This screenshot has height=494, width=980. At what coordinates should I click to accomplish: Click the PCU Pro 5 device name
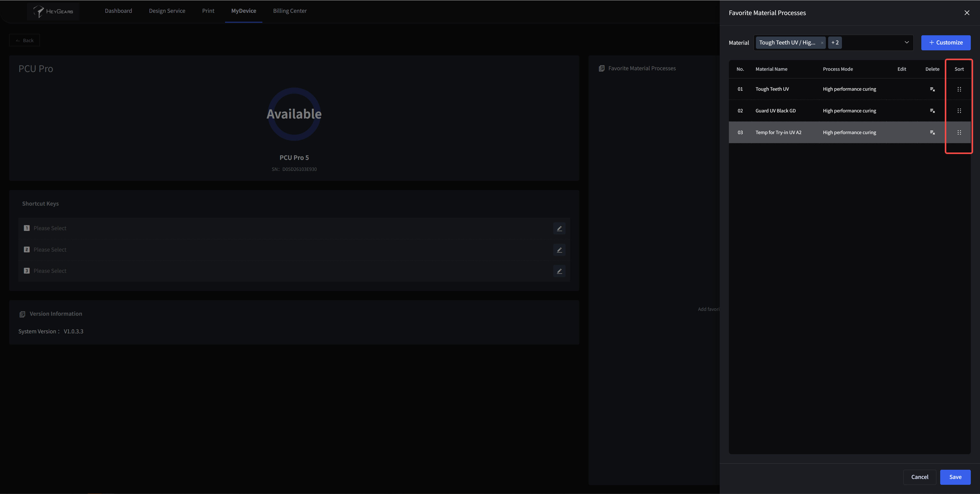click(x=294, y=158)
